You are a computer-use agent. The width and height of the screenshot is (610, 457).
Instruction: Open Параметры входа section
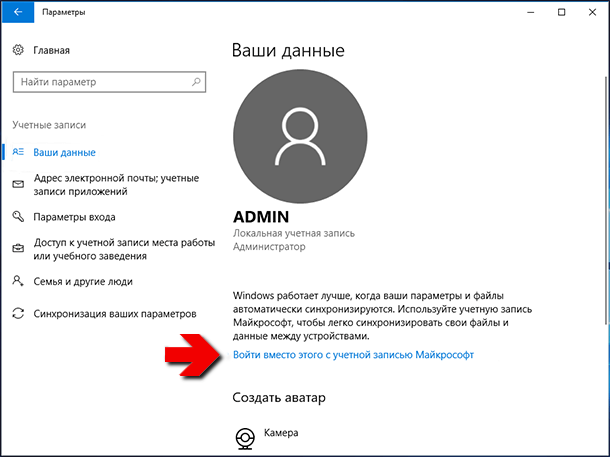(74, 217)
